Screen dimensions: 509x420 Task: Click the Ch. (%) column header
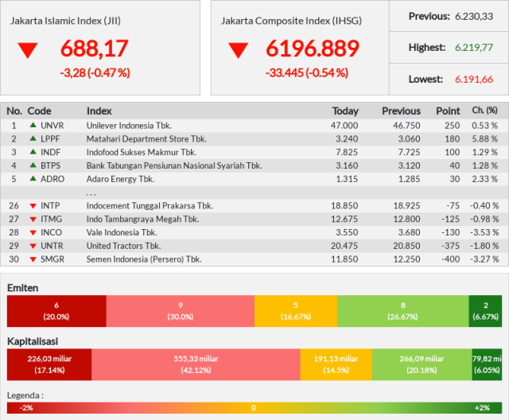click(x=484, y=111)
